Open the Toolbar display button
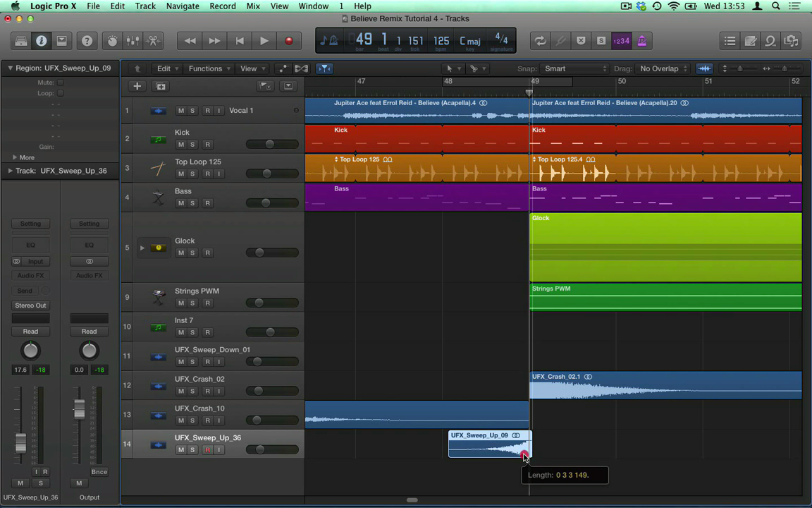Viewport: 812px width, 508px height. (61, 41)
